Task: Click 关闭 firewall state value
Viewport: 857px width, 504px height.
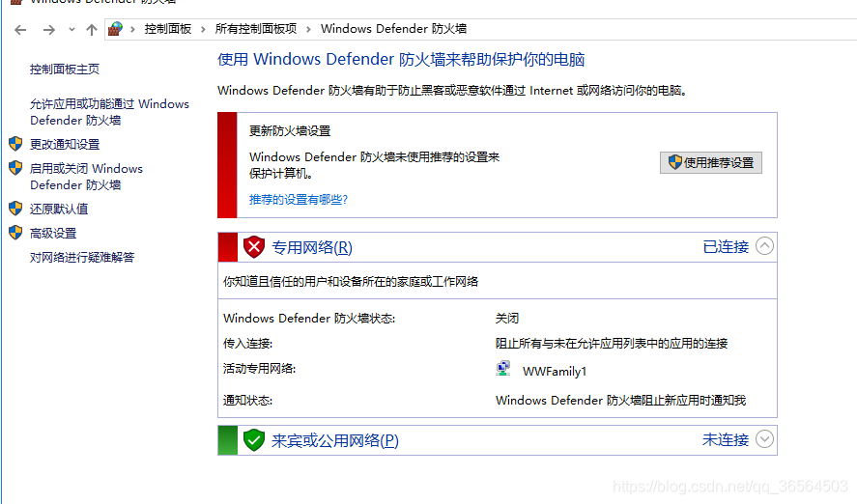Action: [x=507, y=319]
